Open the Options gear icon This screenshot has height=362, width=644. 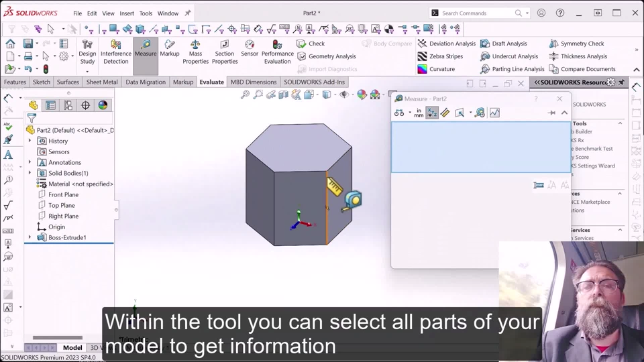point(64,56)
